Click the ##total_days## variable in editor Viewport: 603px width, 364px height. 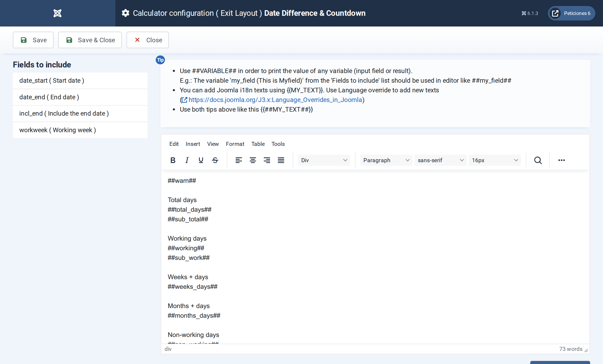pos(189,210)
